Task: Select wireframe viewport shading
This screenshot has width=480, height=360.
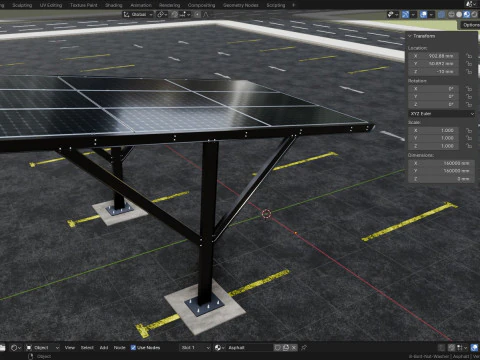Action: [451, 14]
